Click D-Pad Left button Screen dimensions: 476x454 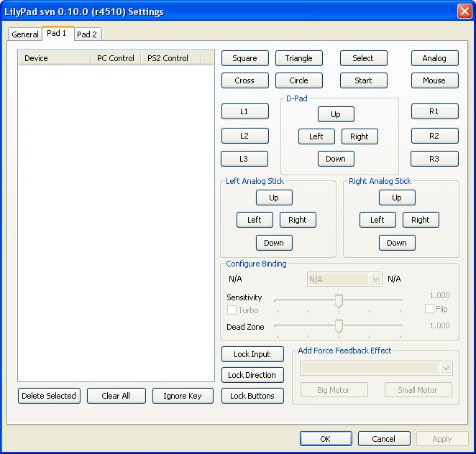coord(316,136)
